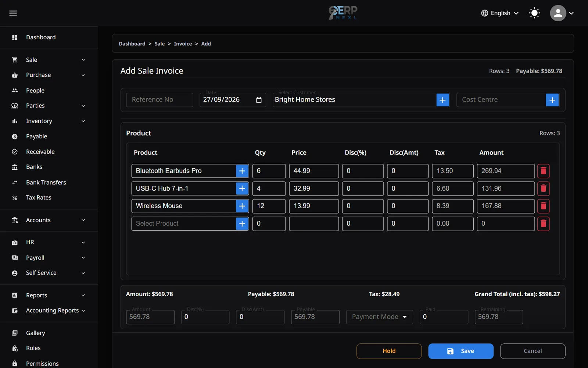The width and height of the screenshot is (588, 368).
Task: Open the English language dropdown
Action: coord(500,13)
